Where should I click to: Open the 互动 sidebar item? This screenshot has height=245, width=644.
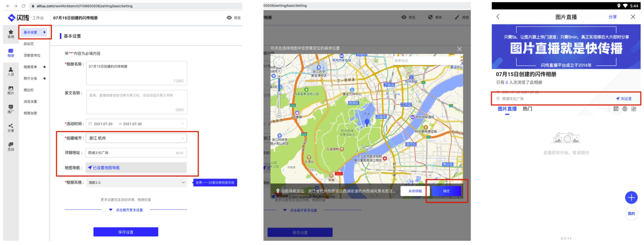(x=11, y=147)
